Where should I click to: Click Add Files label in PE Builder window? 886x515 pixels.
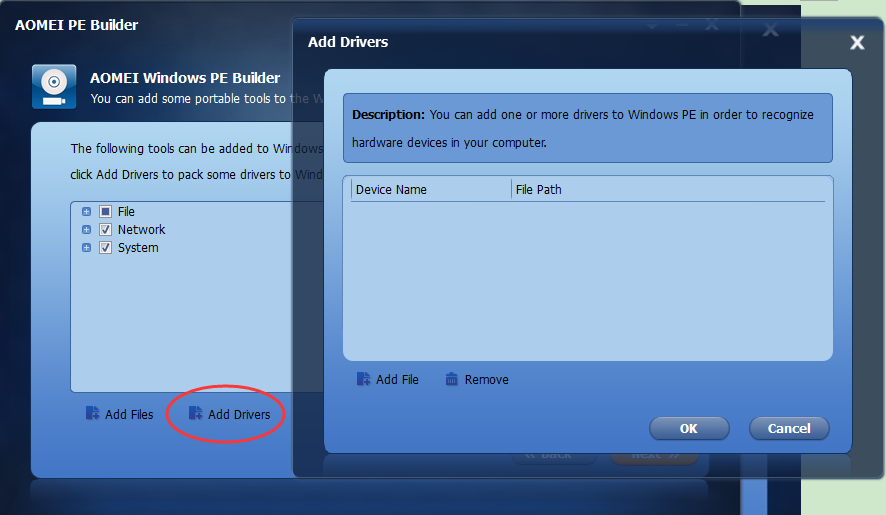pyautogui.click(x=129, y=415)
